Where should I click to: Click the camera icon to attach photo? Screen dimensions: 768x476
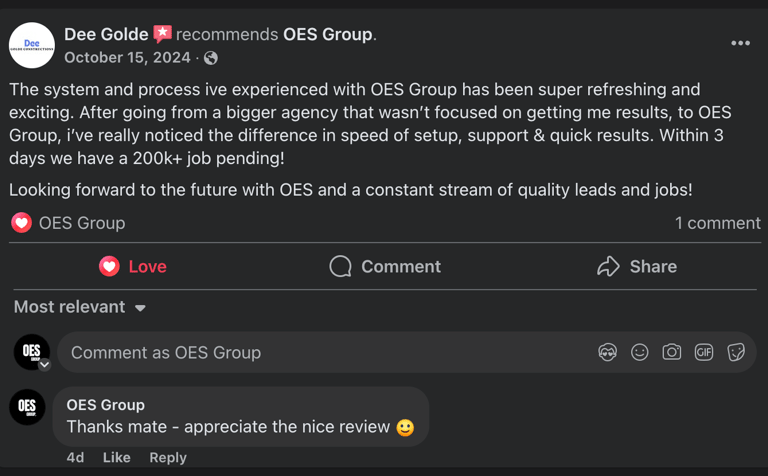tap(672, 352)
